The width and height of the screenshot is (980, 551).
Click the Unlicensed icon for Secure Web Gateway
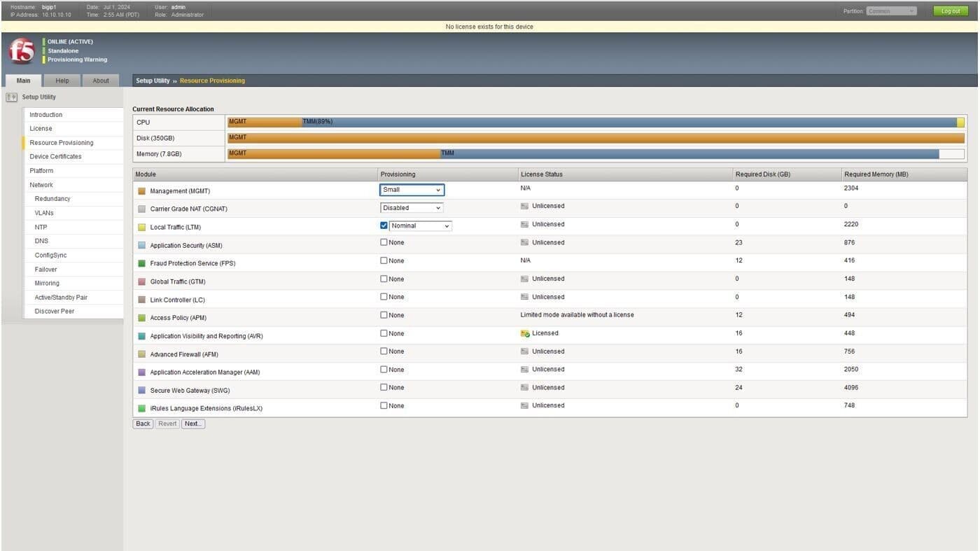pyautogui.click(x=525, y=387)
